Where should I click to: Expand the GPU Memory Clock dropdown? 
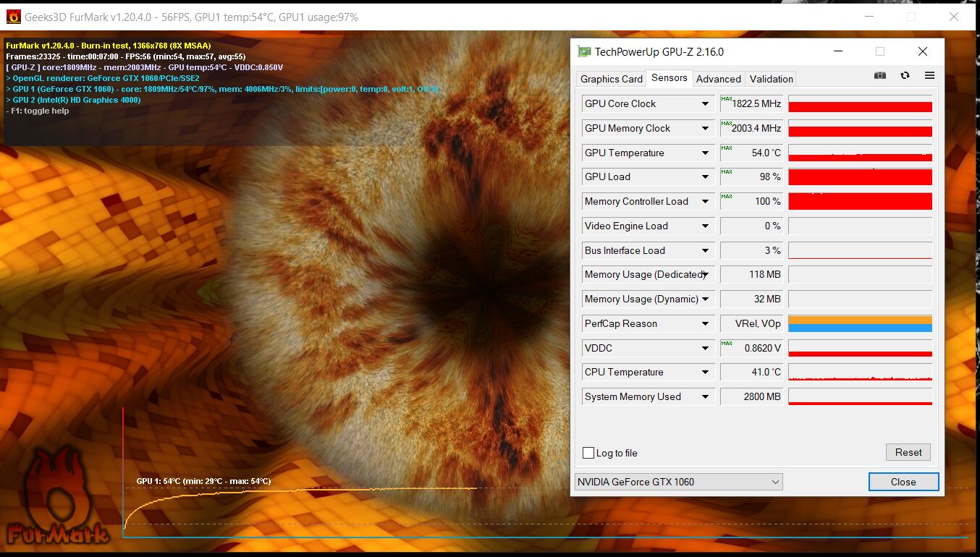(705, 128)
